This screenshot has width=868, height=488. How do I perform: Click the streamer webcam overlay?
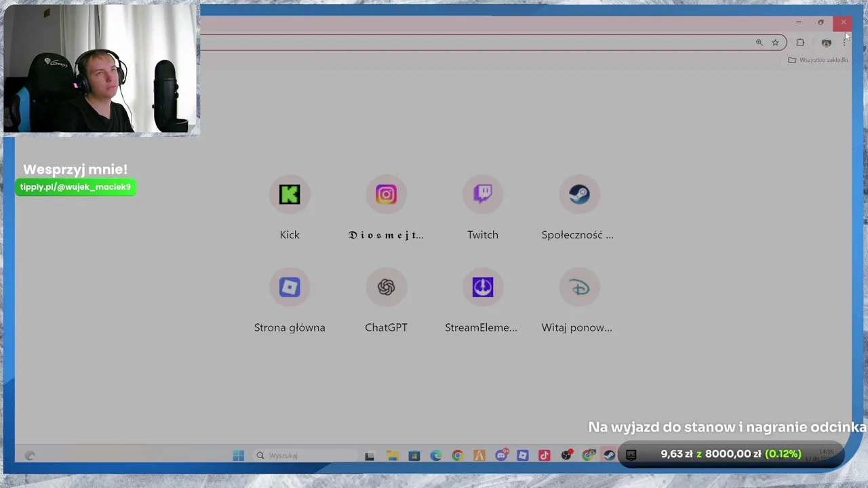pos(101,69)
